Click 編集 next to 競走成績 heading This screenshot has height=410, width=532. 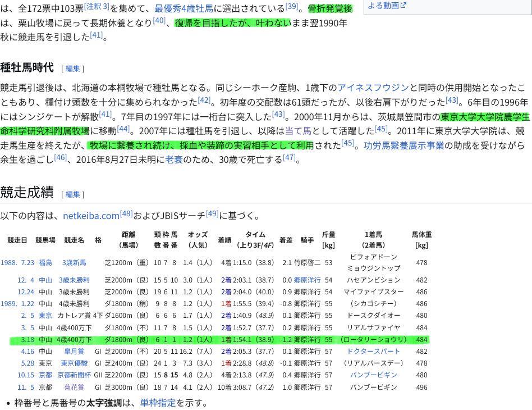click(x=73, y=194)
